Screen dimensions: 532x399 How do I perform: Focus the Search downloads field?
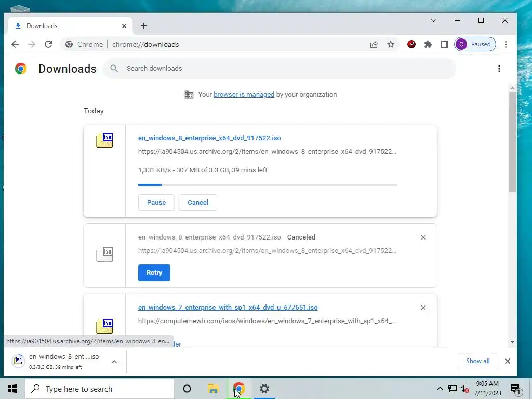click(279, 69)
